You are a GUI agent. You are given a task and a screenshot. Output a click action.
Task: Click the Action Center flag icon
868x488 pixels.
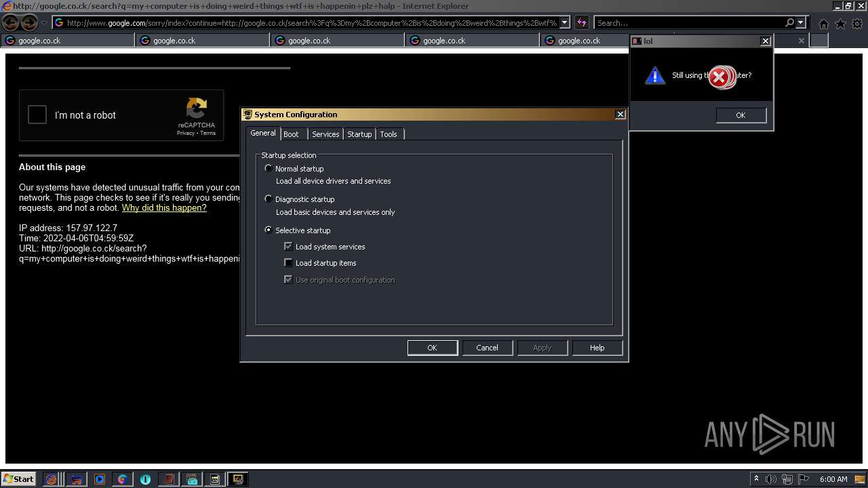(804, 479)
